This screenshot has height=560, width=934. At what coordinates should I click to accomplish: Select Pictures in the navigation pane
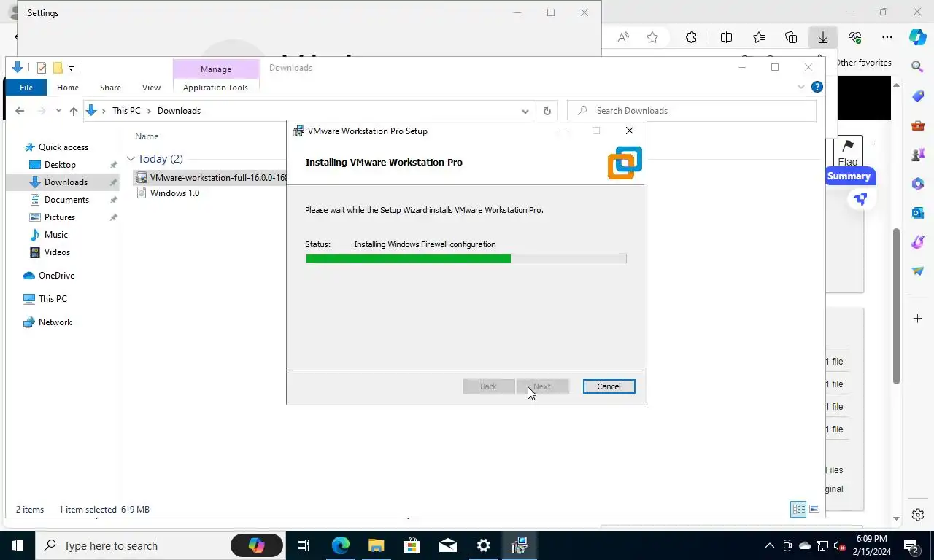coord(60,217)
